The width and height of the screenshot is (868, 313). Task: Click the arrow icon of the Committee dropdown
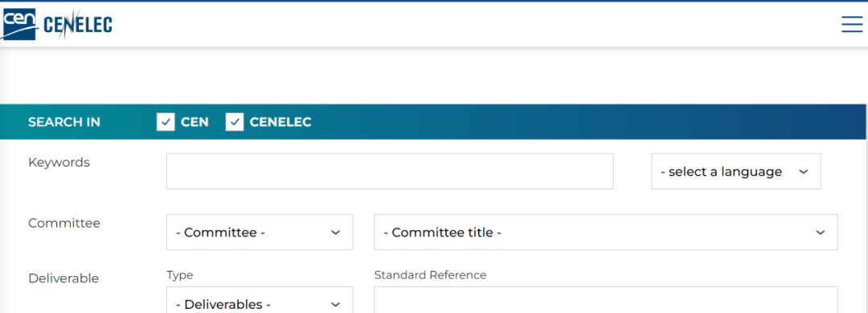click(335, 232)
